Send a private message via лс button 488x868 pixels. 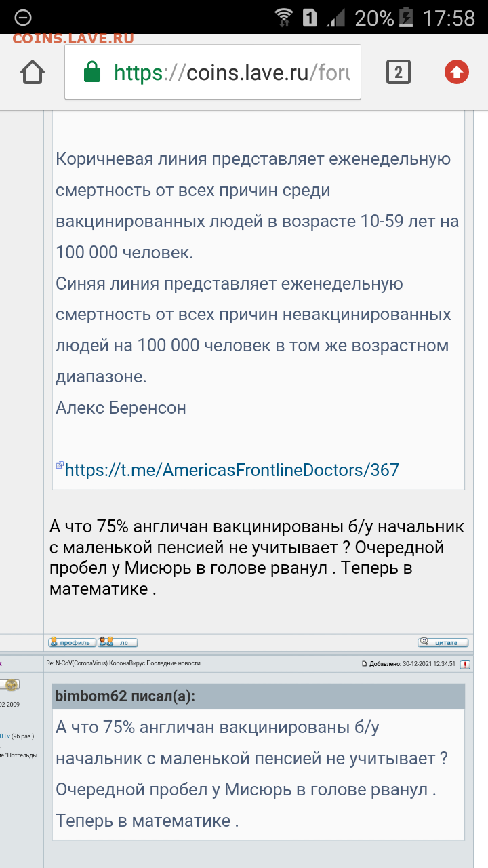click(118, 642)
